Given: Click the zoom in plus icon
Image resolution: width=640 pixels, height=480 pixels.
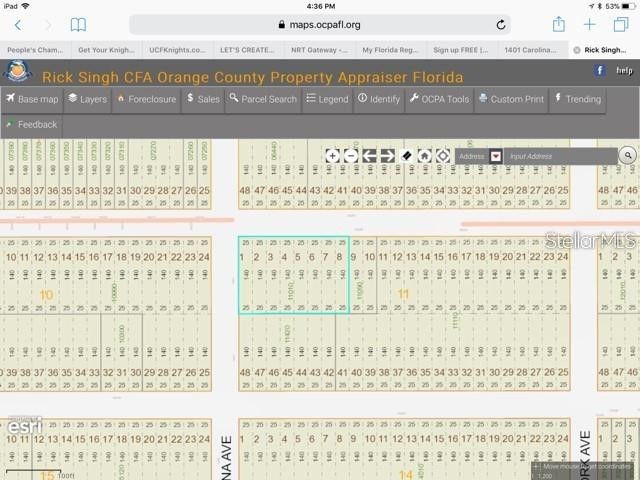Looking at the screenshot, I should point(333,156).
